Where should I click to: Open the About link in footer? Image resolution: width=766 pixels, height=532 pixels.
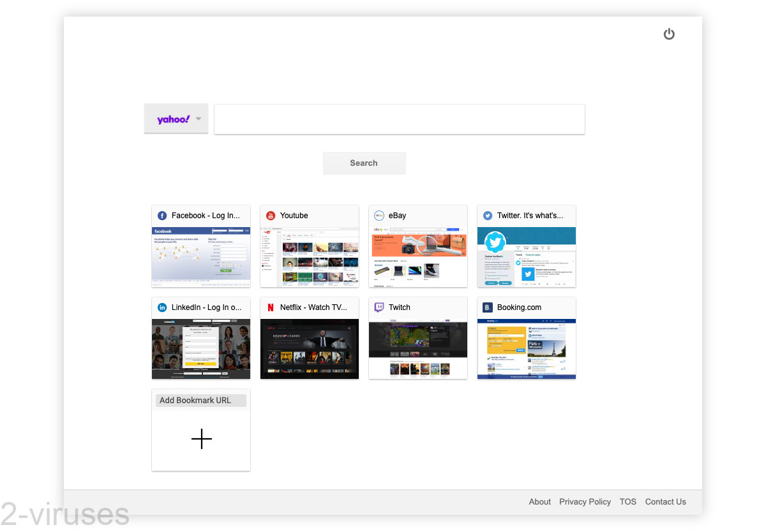(539, 502)
